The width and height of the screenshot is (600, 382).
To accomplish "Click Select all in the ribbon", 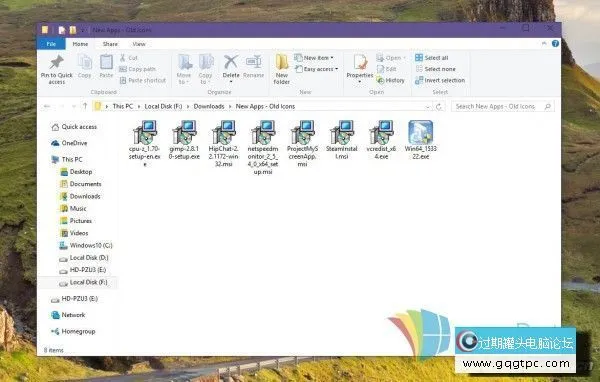I will pos(432,58).
